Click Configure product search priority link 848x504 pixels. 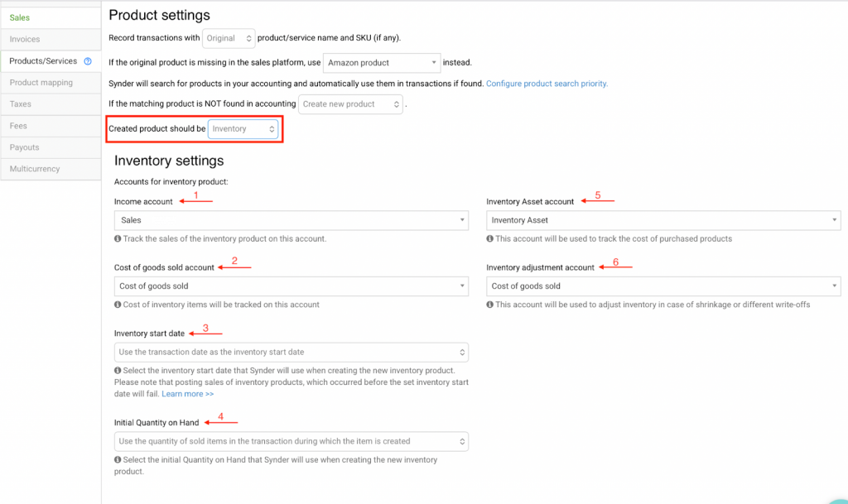point(547,84)
